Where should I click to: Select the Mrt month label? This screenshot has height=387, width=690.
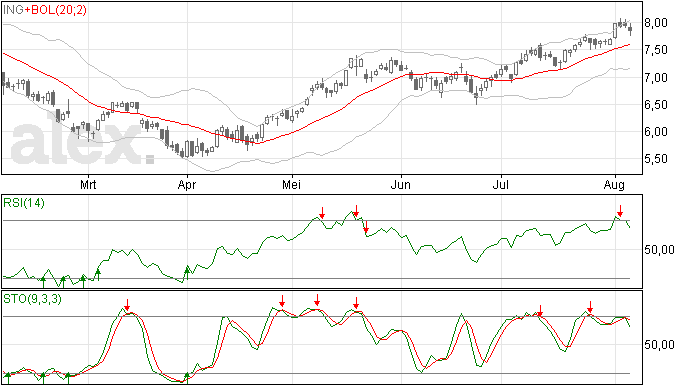88,184
